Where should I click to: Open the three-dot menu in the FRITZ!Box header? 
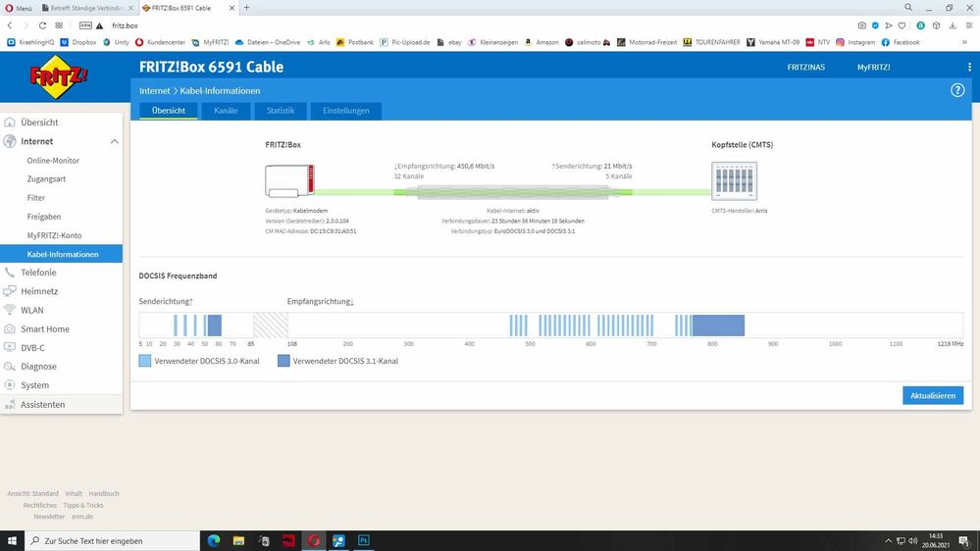point(969,67)
